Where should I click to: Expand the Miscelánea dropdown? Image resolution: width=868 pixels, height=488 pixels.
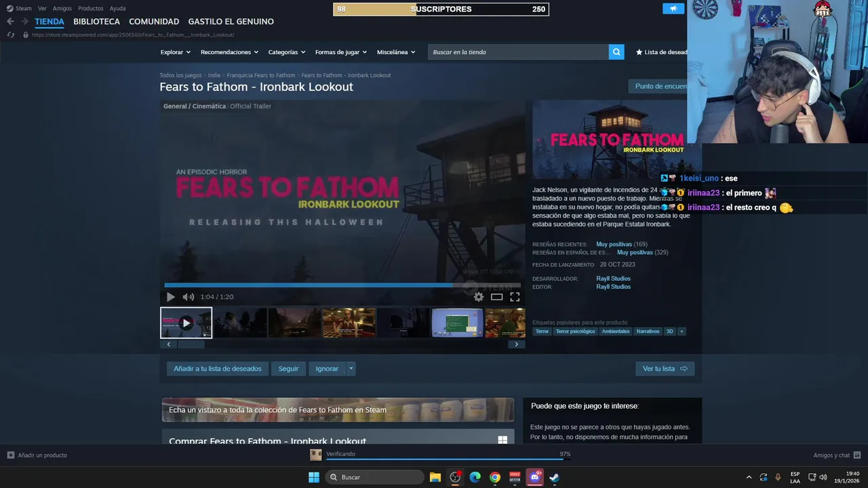(x=396, y=52)
